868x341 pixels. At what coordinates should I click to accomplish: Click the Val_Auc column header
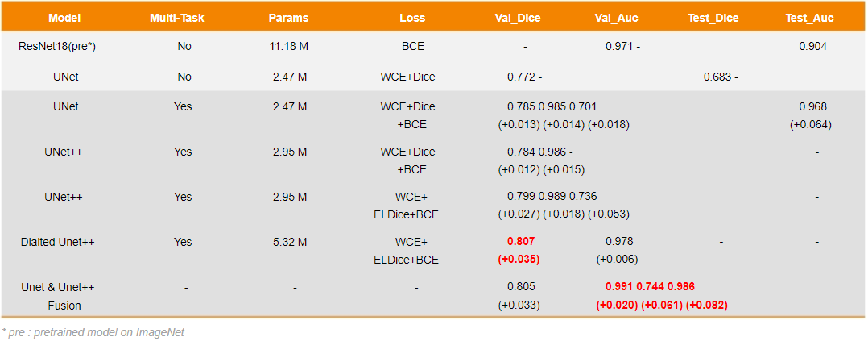(x=616, y=18)
